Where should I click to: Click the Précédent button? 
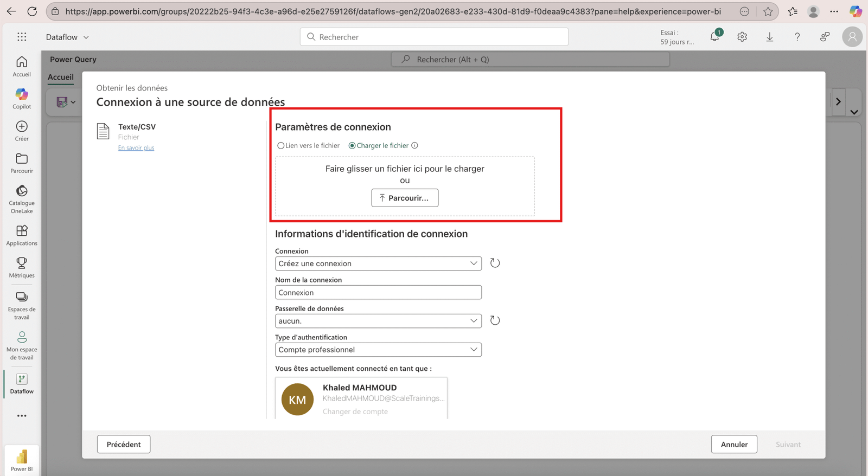pyautogui.click(x=124, y=444)
